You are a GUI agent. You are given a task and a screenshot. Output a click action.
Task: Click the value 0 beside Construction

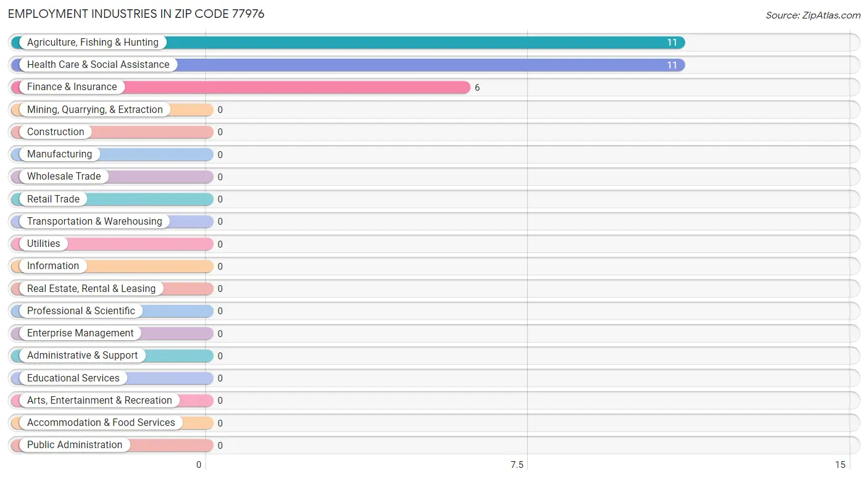tap(220, 132)
